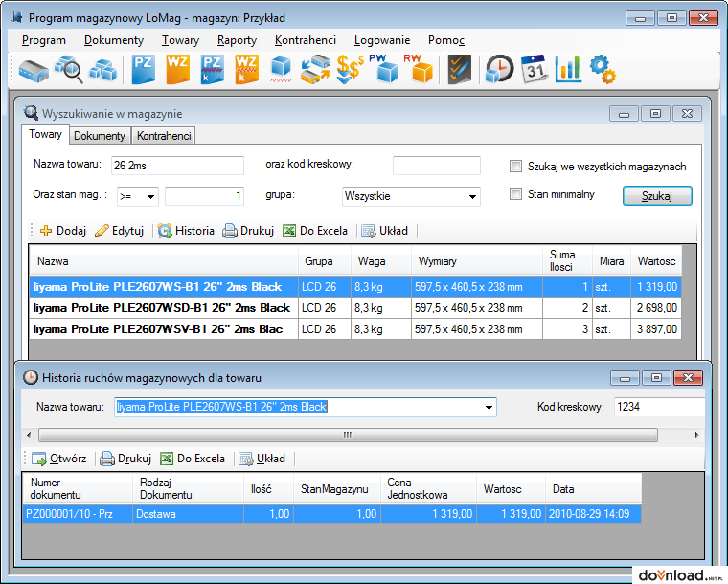Open the gears settings icon
This screenshot has width=728, height=584.
(x=603, y=70)
